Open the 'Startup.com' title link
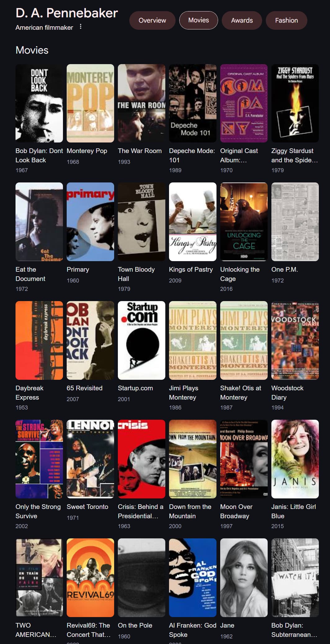 pyautogui.click(x=135, y=388)
